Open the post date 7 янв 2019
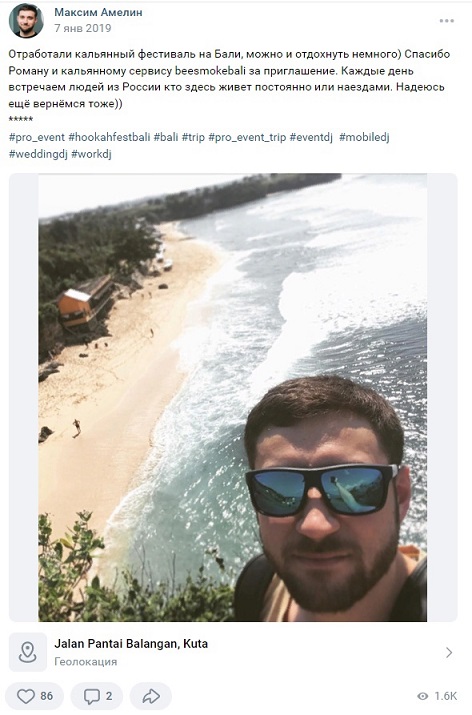 coord(83,28)
